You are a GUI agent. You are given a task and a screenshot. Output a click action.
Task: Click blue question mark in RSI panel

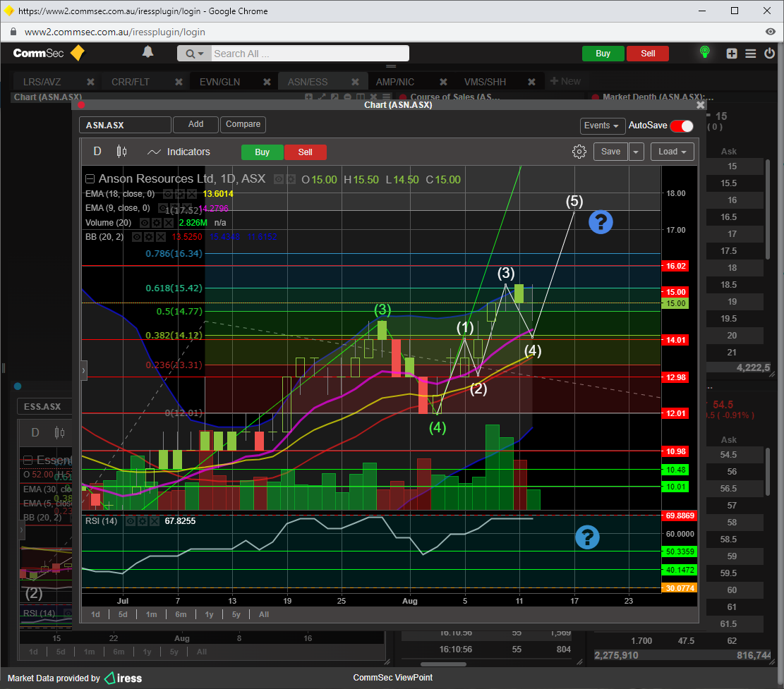point(588,537)
